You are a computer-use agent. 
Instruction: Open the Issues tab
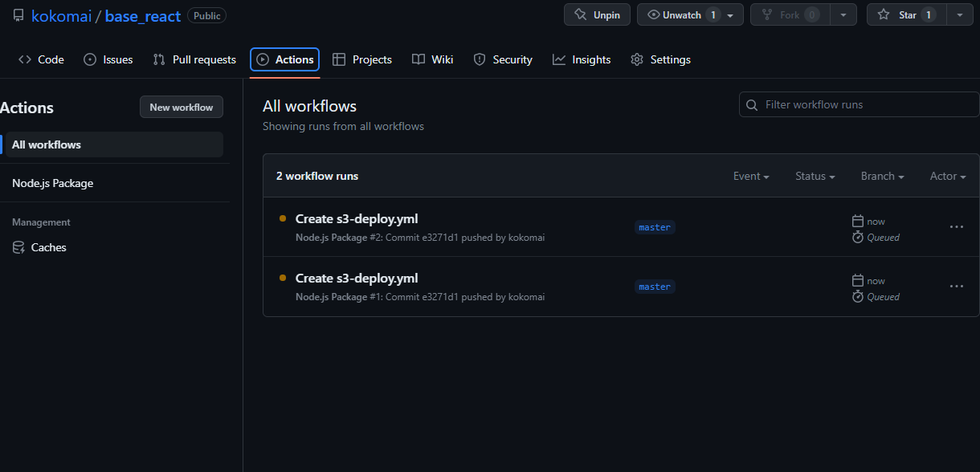108,59
